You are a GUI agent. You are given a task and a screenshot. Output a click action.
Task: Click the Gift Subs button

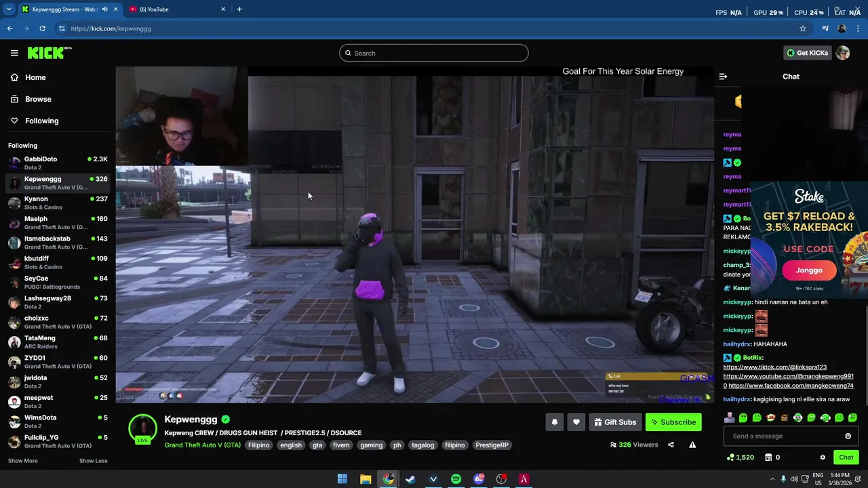tap(615, 422)
